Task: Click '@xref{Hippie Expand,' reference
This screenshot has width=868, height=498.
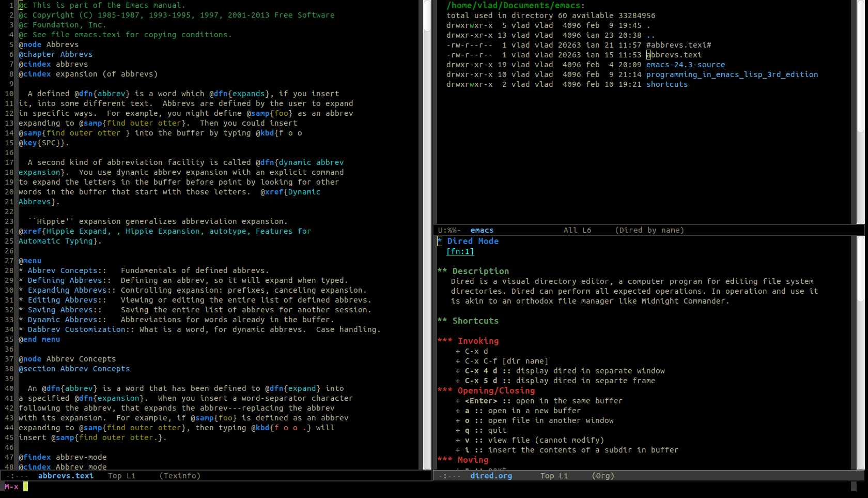Action: pyautogui.click(x=65, y=231)
